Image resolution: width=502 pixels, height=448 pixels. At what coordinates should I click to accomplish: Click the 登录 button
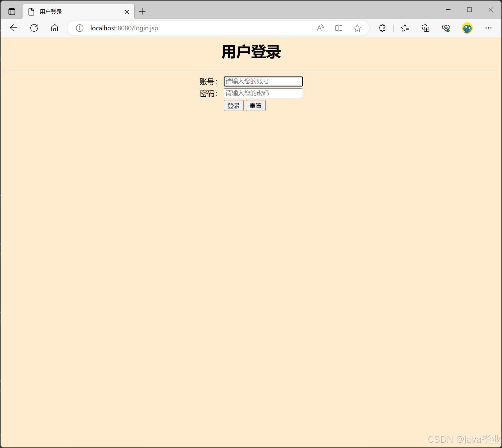click(233, 105)
